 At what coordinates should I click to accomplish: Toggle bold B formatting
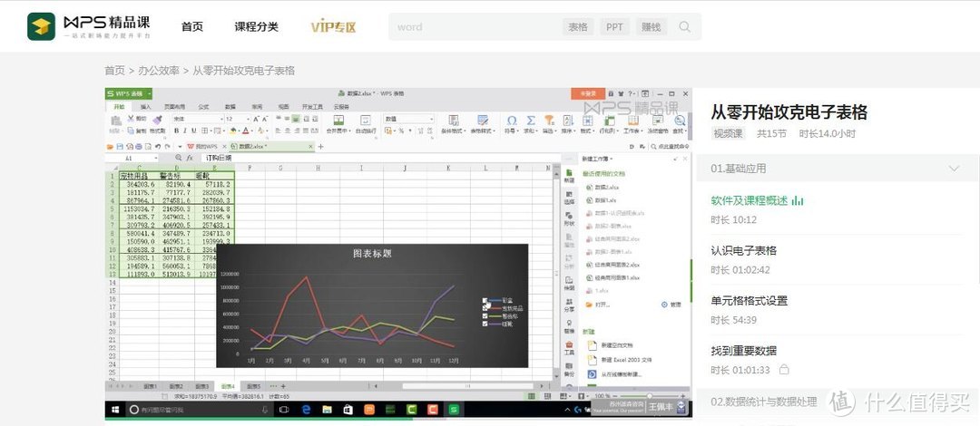click(176, 131)
